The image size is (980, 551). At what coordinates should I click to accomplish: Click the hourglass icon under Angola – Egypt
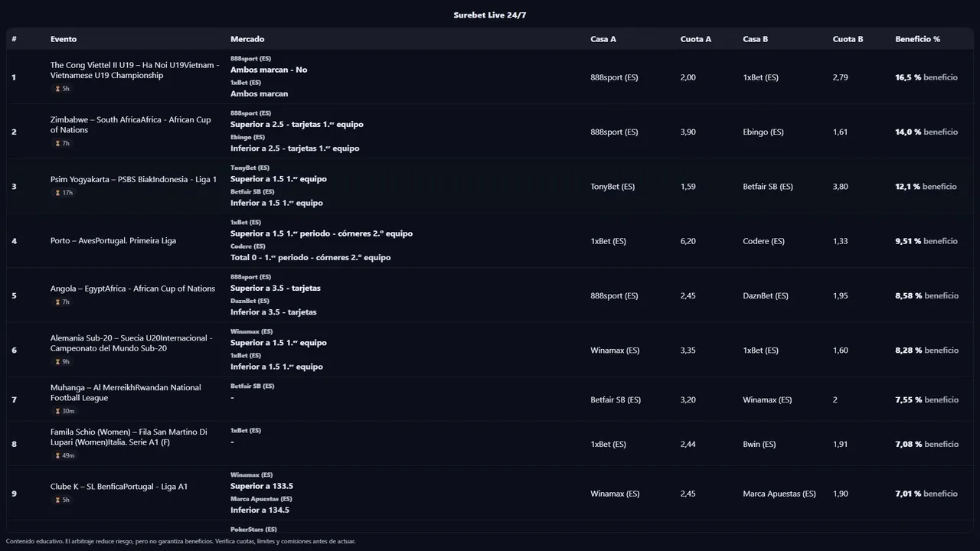click(x=57, y=302)
